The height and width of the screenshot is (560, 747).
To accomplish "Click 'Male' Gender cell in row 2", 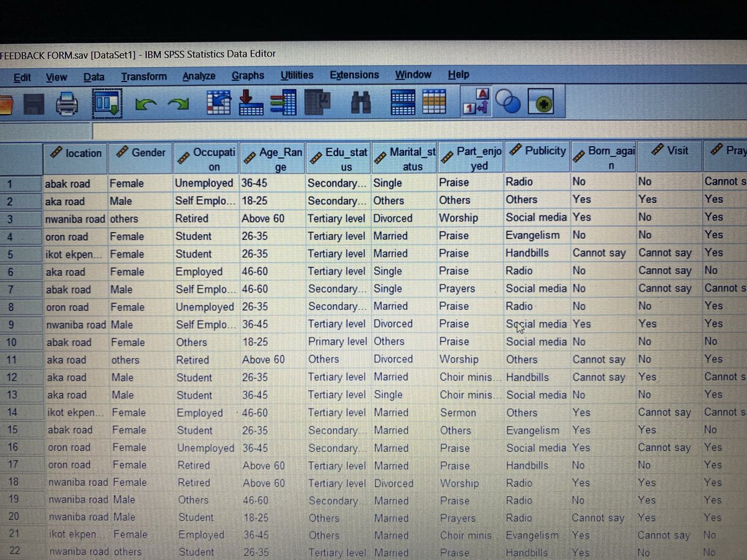I will (x=140, y=201).
